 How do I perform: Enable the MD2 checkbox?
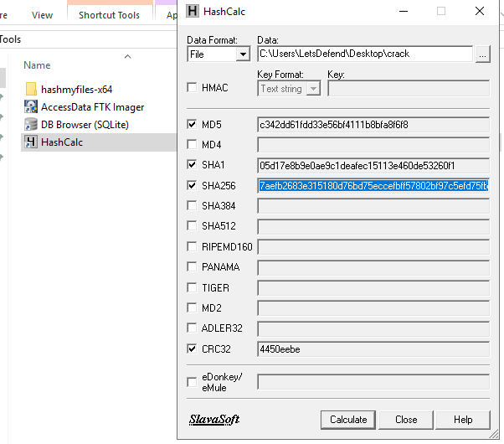192,308
